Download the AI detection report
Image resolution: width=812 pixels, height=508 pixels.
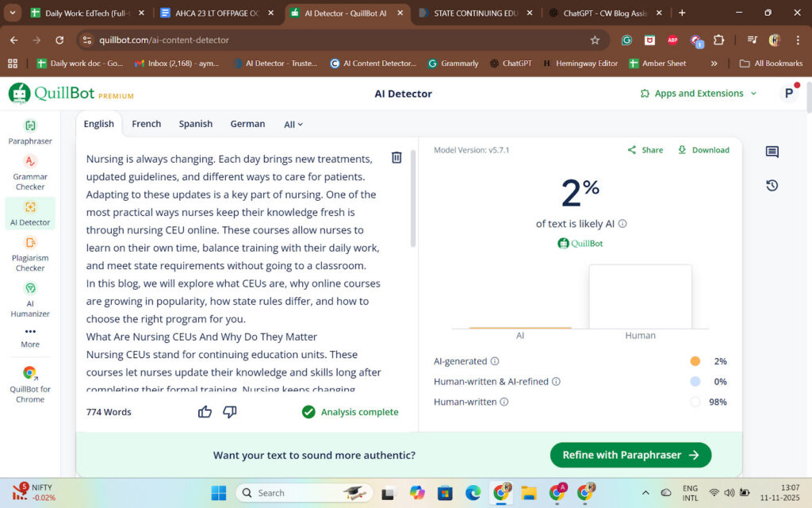point(703,150)
